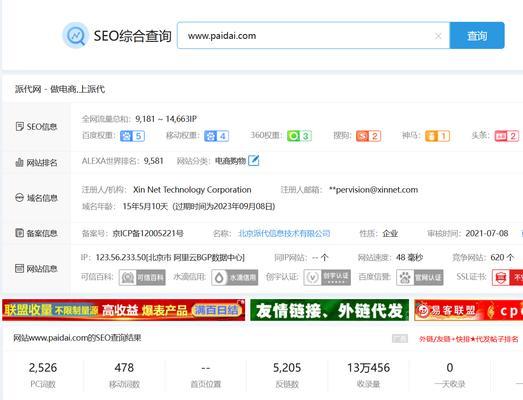The height and width of the screenshot is (400, 523).
Task: Click the SEO综合查询 logo icon
Action: (76, 35)
